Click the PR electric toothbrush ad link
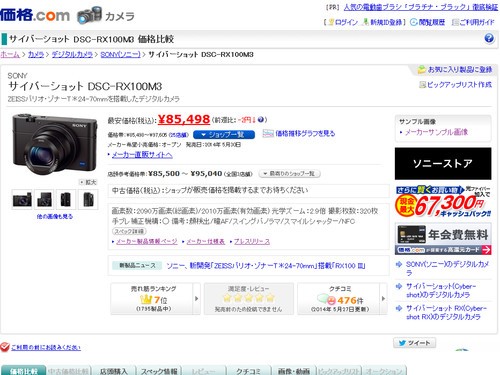This screenshot has height=375, width=500. pos(421,7)
